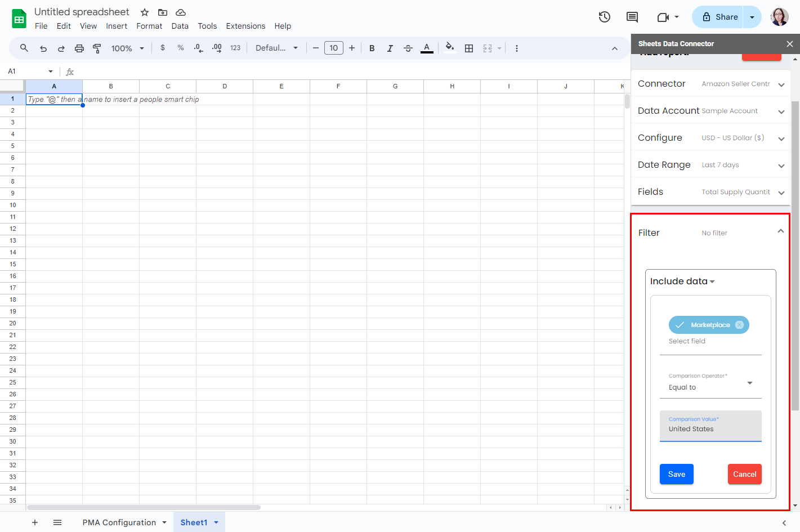This screenshot has height=532, width=800.
Task: Click the search magnifier in toolbar
Action: 24,48
